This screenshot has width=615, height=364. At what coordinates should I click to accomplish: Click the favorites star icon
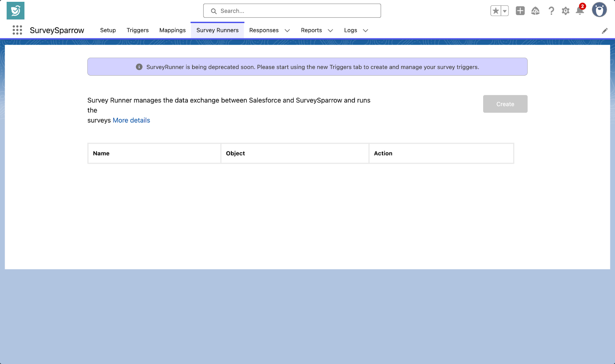tap(495, 11)
